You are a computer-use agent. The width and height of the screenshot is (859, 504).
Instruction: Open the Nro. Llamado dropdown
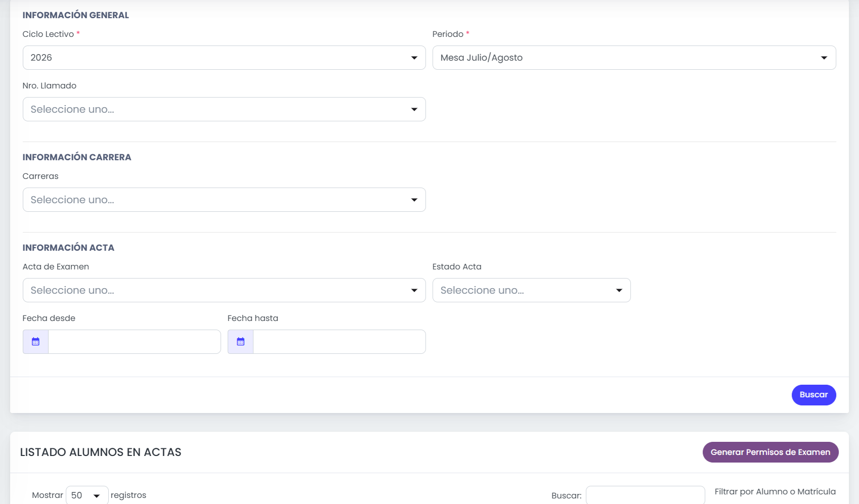(224, 109)
